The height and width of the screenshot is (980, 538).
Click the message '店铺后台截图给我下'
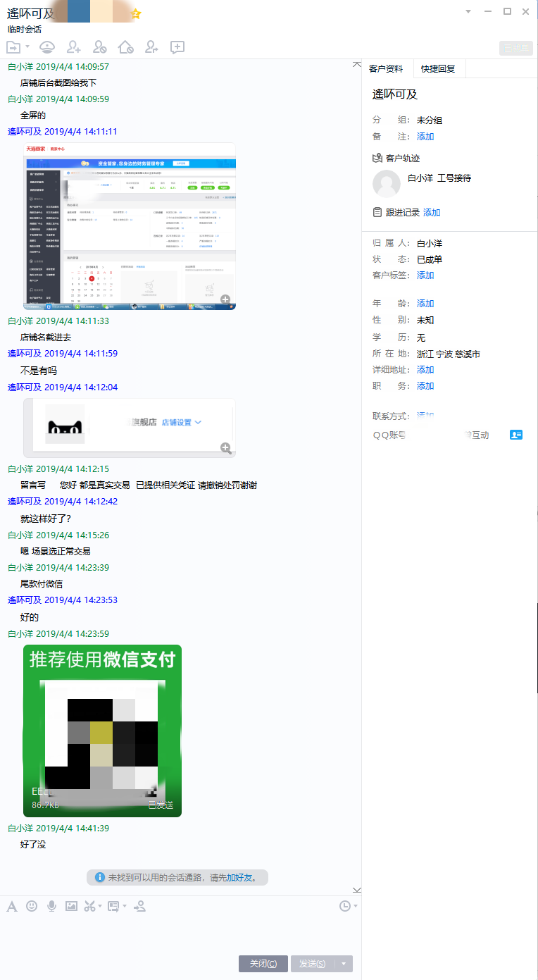click(x=58, y=83)
